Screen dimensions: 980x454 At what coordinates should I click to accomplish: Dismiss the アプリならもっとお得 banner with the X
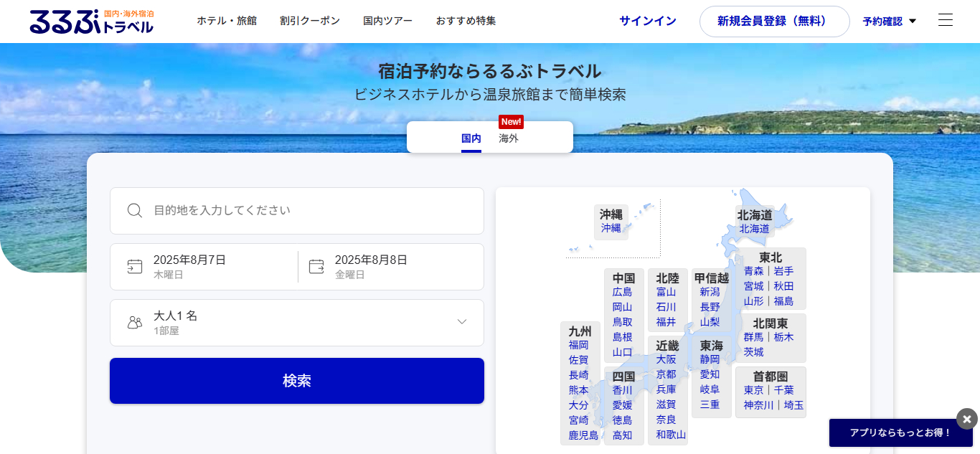point(966,419)
